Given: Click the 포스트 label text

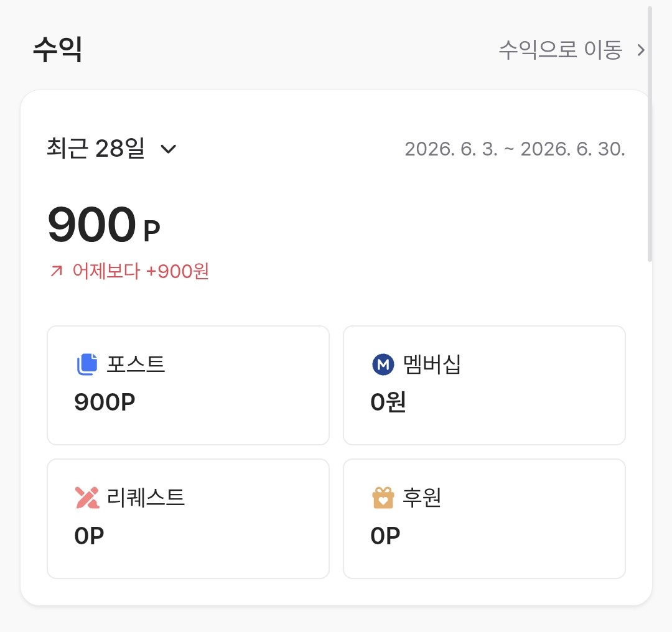Looking at the screenshot, I should point(136,365).
